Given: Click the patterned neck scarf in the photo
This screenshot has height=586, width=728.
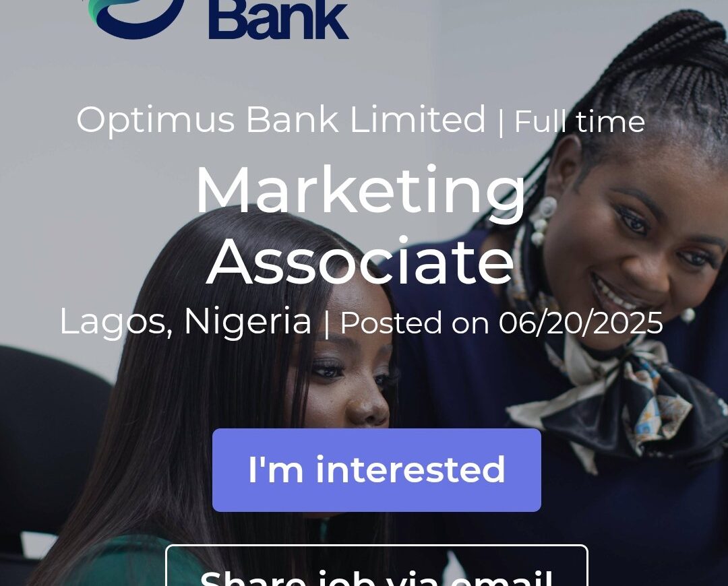Looking at the screenshot, I should click(617, 403).
